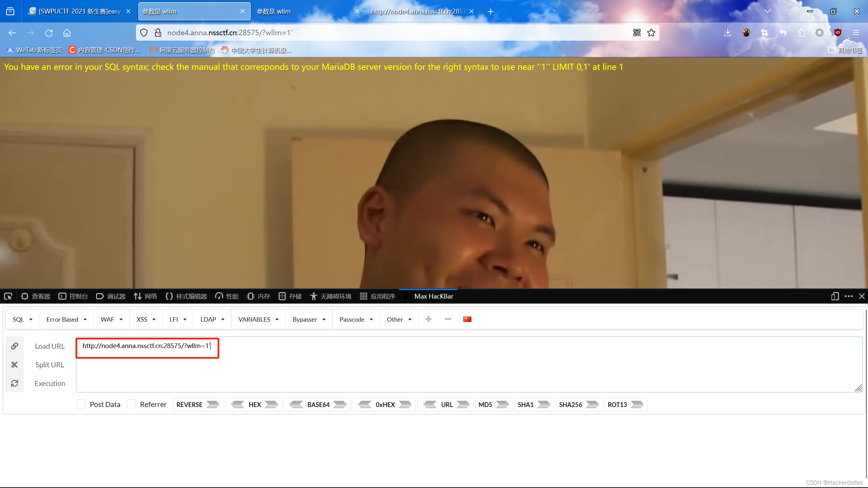The width and height of the screenshot is (868, 488).
Task: Click the QR code icon in address bar
Action: (637, 33)
